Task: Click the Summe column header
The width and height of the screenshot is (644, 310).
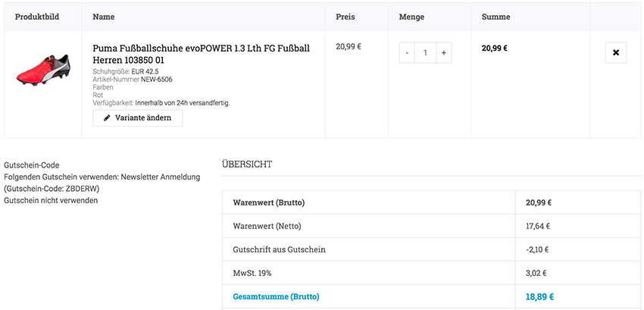Action: coord(496,17)
